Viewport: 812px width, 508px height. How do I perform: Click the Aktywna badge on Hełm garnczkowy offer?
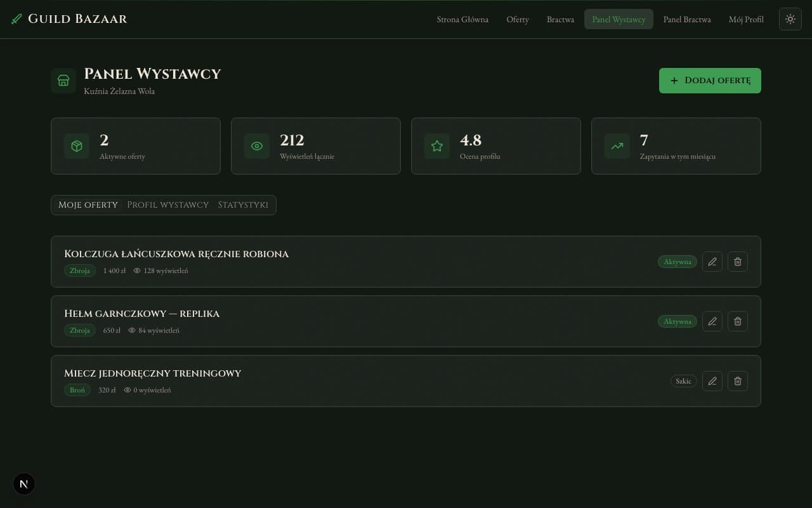tap(678, 321)
